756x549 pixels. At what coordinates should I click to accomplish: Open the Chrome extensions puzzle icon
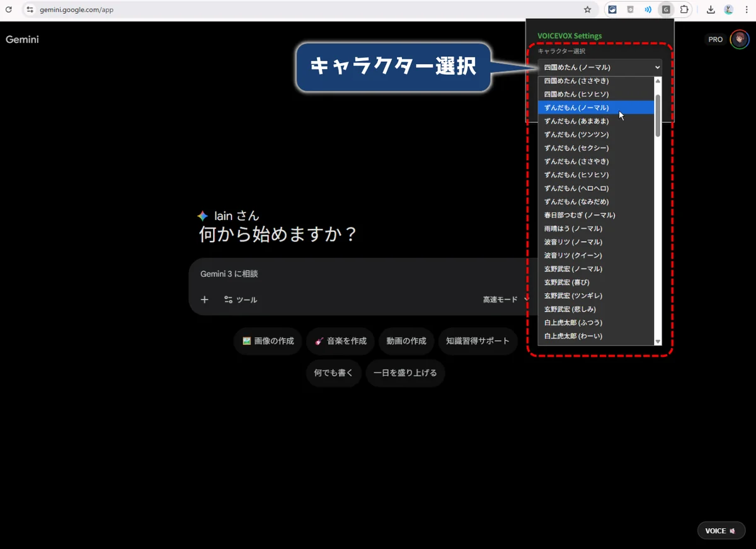click(x=684, y=9)
